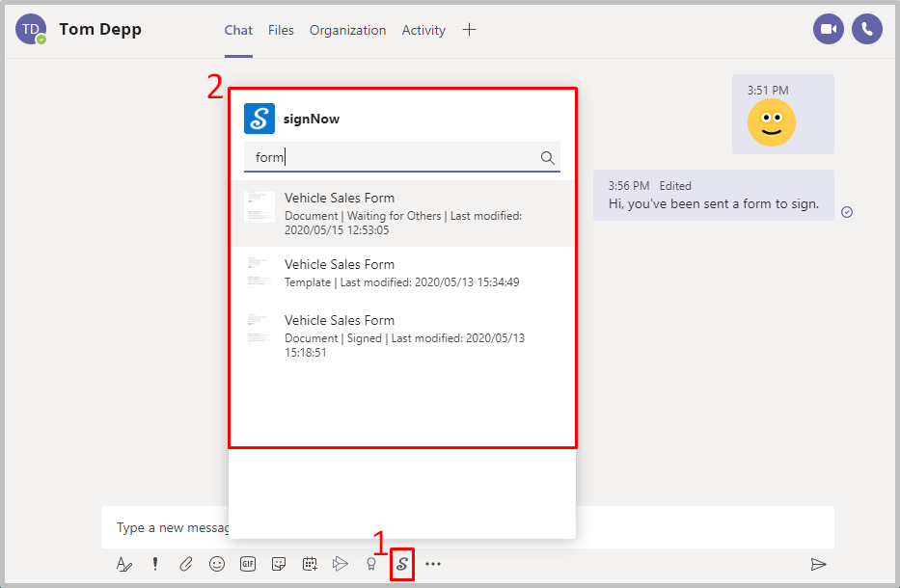Image resolution: width=900 pixels, height=588 pixels.
Task: Click the 3:51 PM timestamp
Action: 768,90
